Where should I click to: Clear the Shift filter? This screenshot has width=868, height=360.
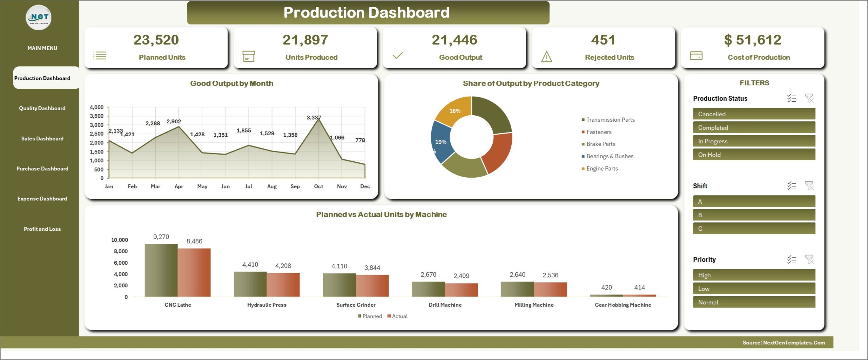coord(809,186)
